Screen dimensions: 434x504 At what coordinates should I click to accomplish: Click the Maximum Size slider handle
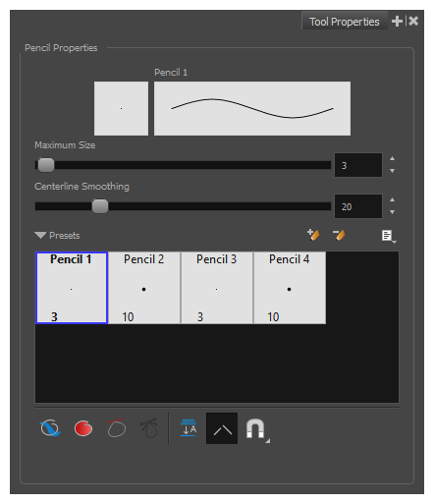(46, 165)
